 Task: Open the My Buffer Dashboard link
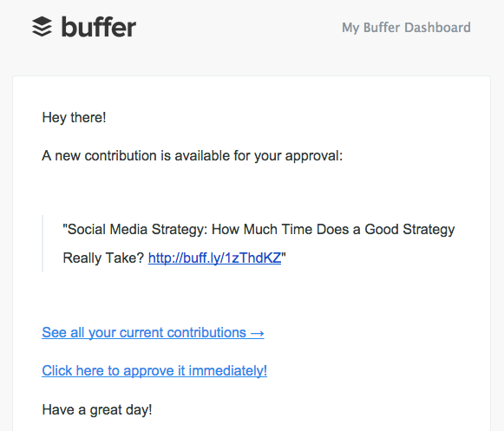(406, 28)
